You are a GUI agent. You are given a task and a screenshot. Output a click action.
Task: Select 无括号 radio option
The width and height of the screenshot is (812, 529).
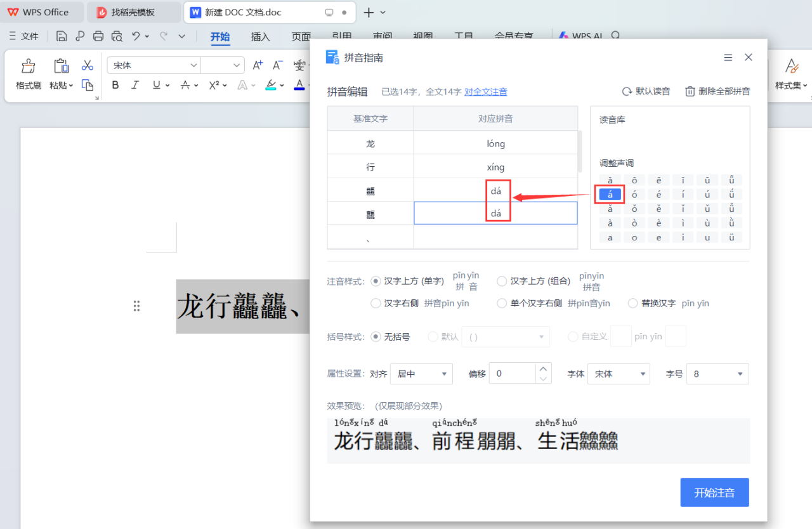[376, 337]
